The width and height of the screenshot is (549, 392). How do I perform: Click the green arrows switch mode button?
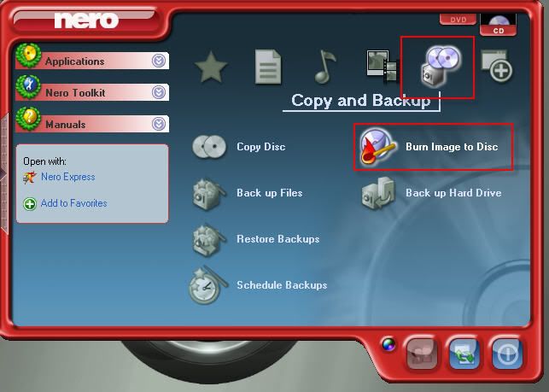(464, 354)
